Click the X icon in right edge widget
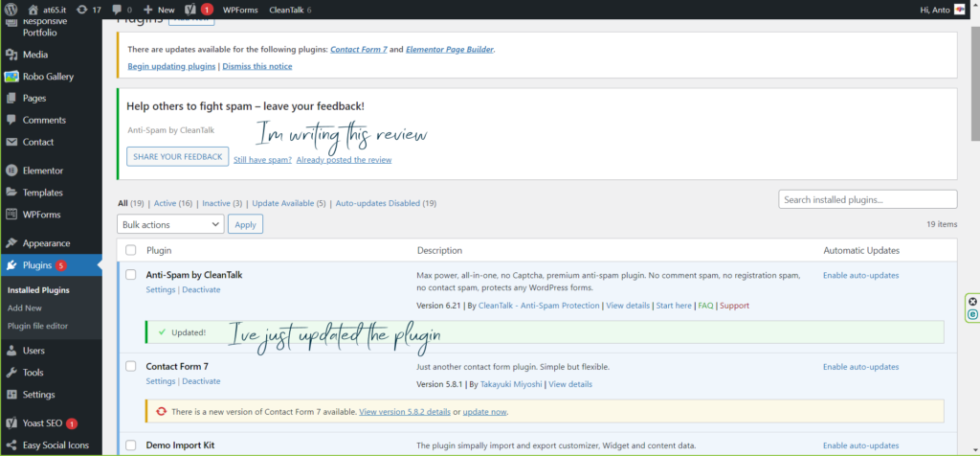980x456 pixels. 972,302
